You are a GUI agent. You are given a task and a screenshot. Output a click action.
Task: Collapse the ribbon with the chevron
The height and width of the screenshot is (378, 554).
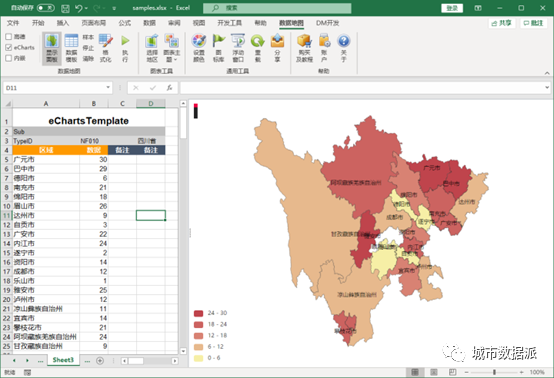click(547, 73)
